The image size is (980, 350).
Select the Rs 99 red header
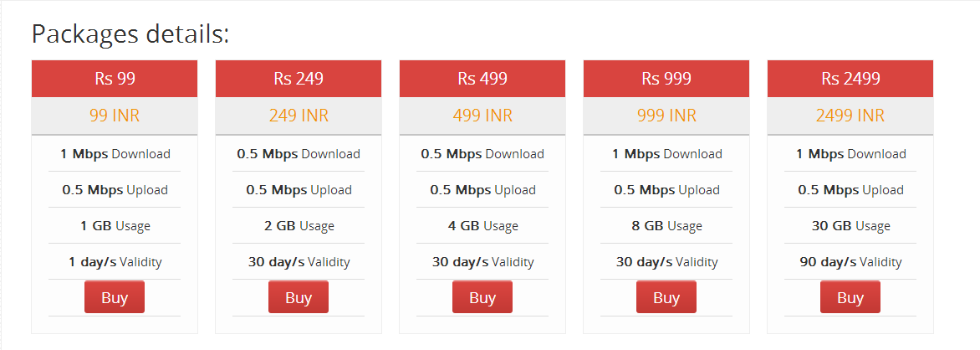pyautogui.click(x=115, y=79)
